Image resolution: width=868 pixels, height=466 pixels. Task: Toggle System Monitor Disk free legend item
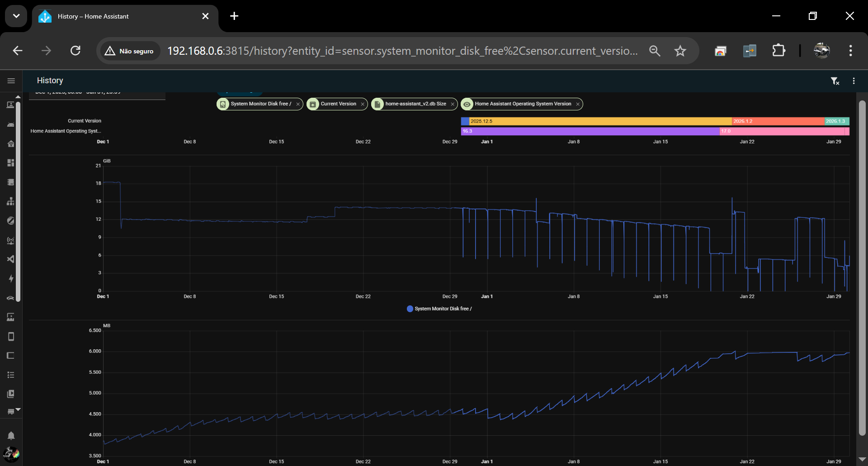coord(439,309)
